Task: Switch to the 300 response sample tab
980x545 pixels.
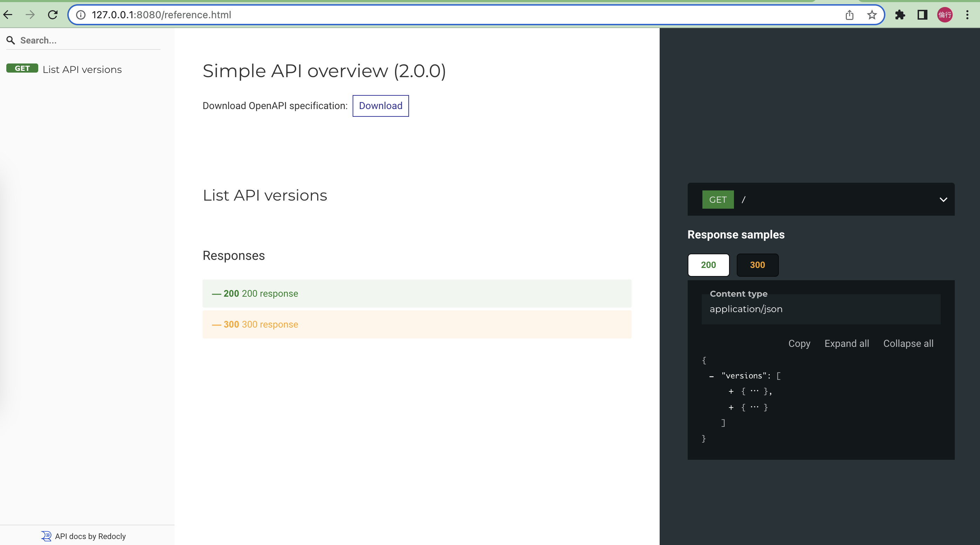Action: pyautogui.click(x=757, y=265)
